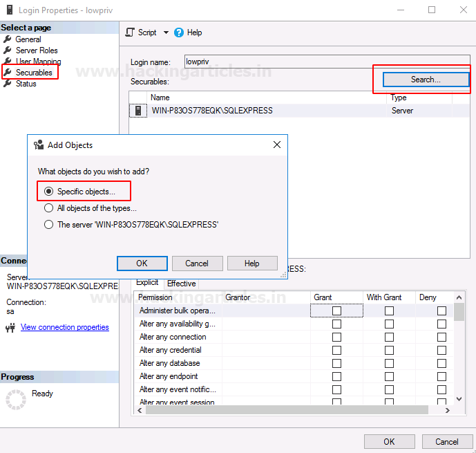Select the Specific objects radio option

click(x=49, y=192)
